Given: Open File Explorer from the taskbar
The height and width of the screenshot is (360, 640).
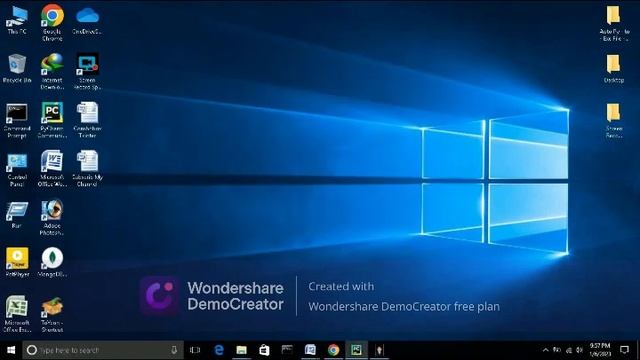Looking at the screenshot, I should pyautogui.click(x=242, y=350).
